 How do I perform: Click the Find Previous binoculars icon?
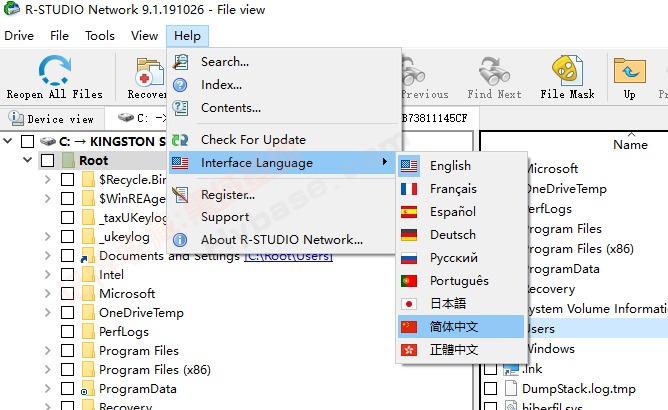[412, 71]
